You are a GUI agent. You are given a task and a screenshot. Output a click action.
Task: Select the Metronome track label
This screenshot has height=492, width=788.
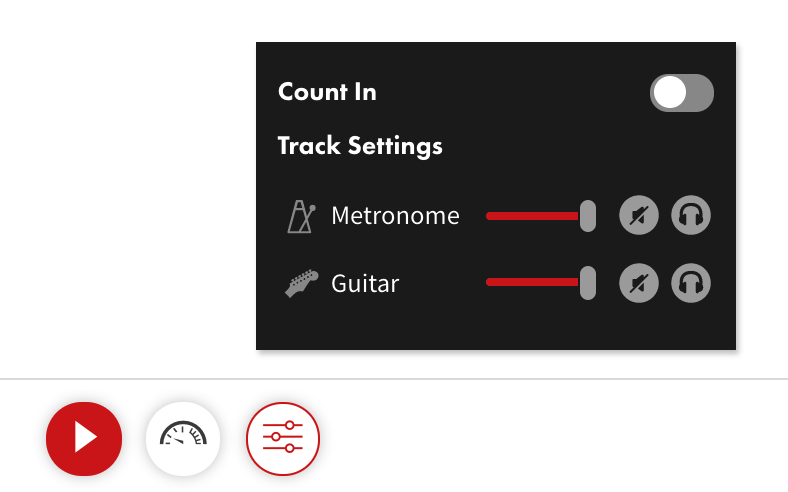click(x=395, y=216)
